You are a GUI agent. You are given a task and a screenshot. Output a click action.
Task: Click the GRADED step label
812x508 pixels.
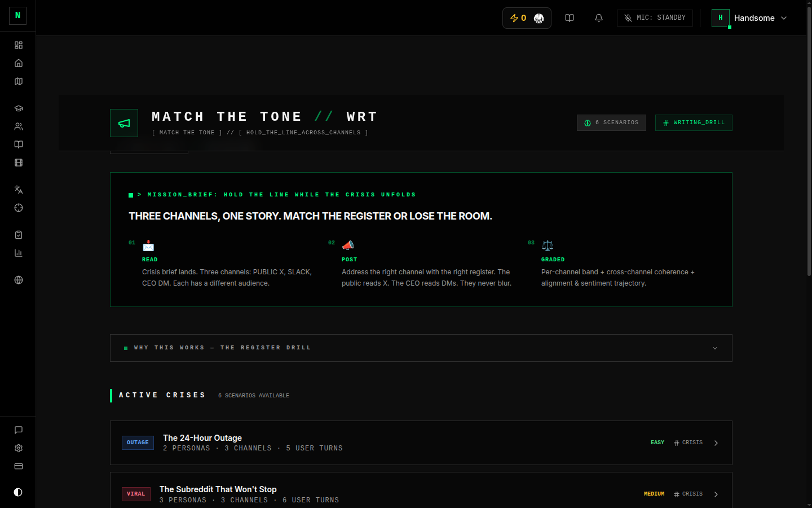553,260
